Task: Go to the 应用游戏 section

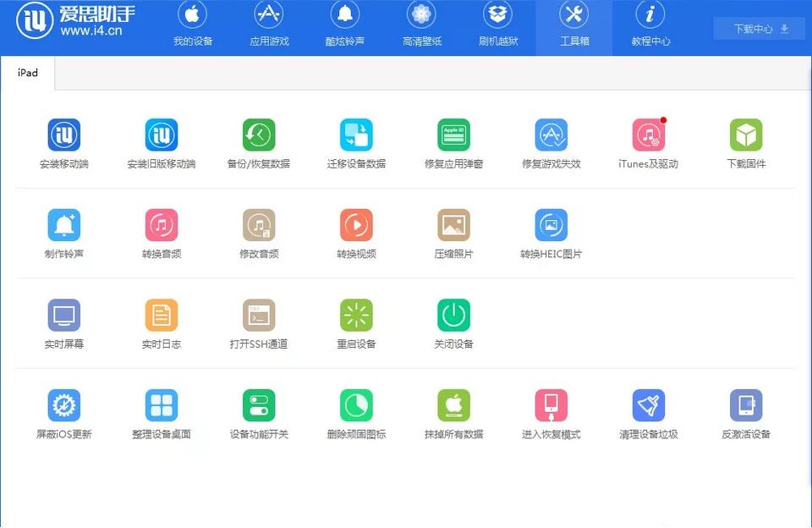Action: click(269, 27)
